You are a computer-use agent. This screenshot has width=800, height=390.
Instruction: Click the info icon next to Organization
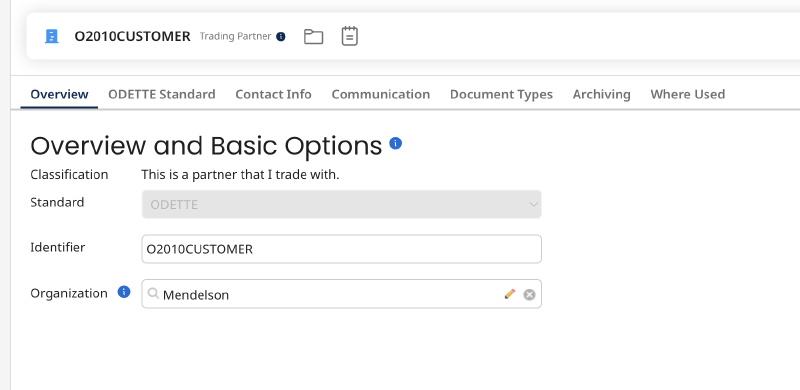coord(124,292)
